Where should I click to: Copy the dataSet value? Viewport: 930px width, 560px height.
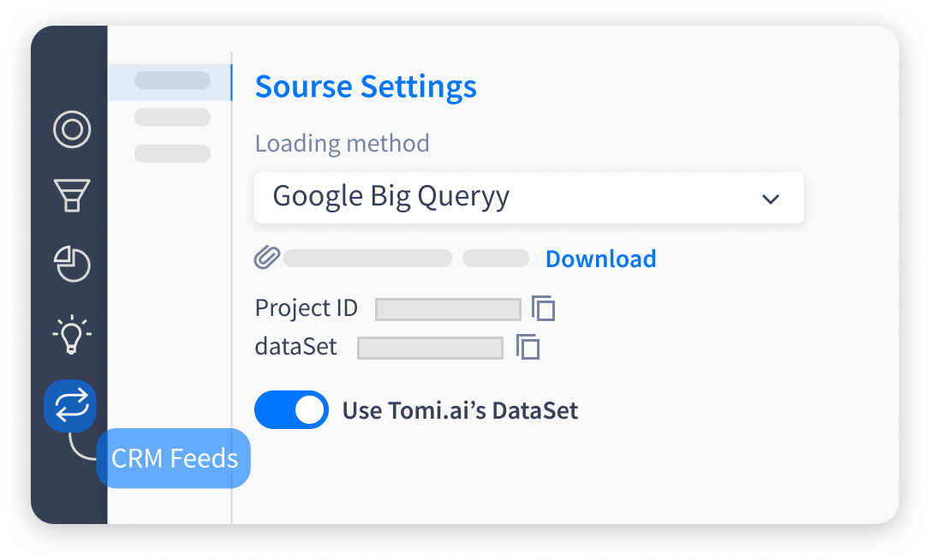click(x=528, y=347)
